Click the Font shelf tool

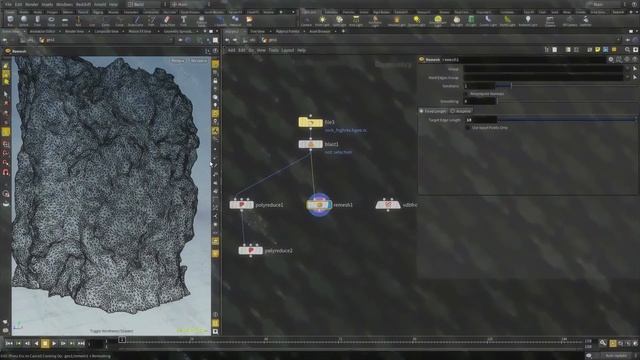184,20
